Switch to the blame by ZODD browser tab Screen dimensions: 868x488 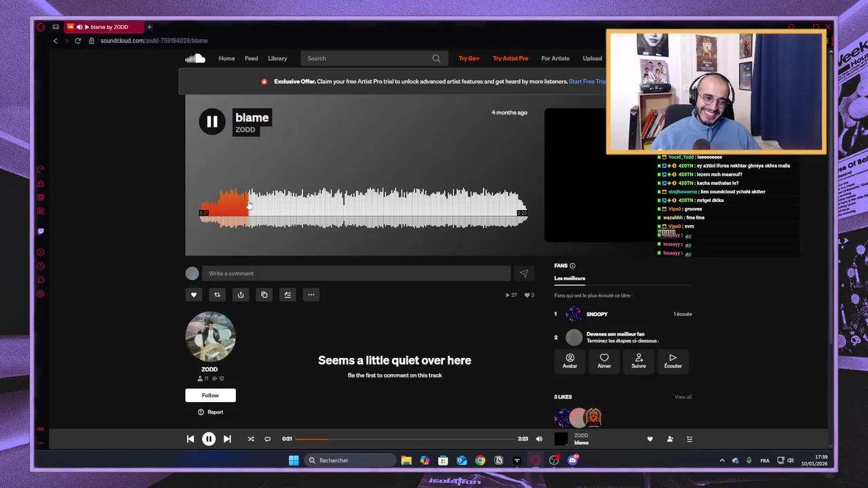click(103, 27)
